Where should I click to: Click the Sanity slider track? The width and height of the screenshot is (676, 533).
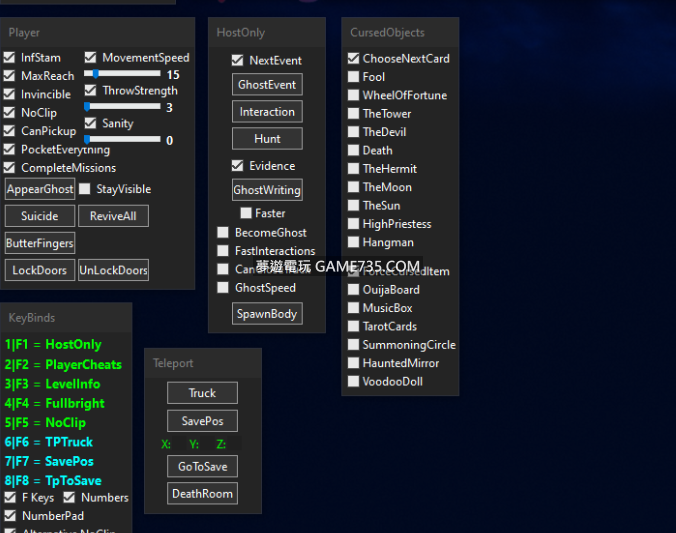[123, 139]
